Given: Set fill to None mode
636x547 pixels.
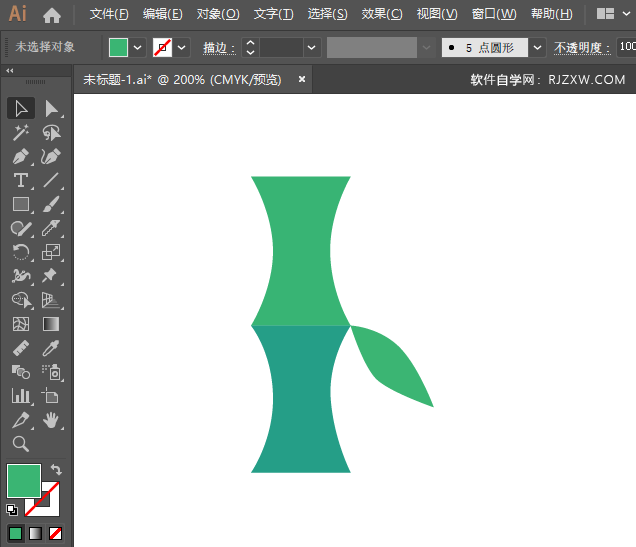Looking at the screenshot, I should pos(56,533).
